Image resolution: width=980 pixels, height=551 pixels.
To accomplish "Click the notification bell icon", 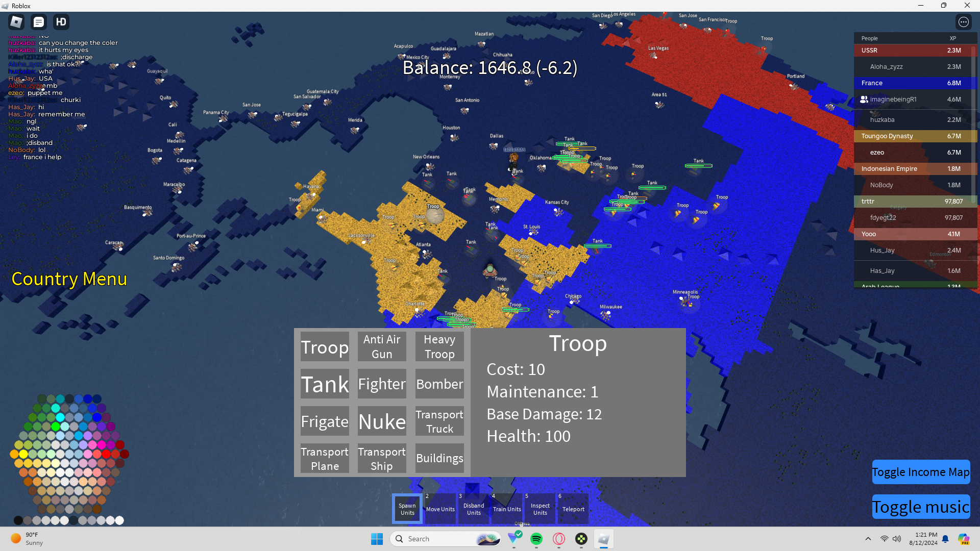I will (945, 539).
